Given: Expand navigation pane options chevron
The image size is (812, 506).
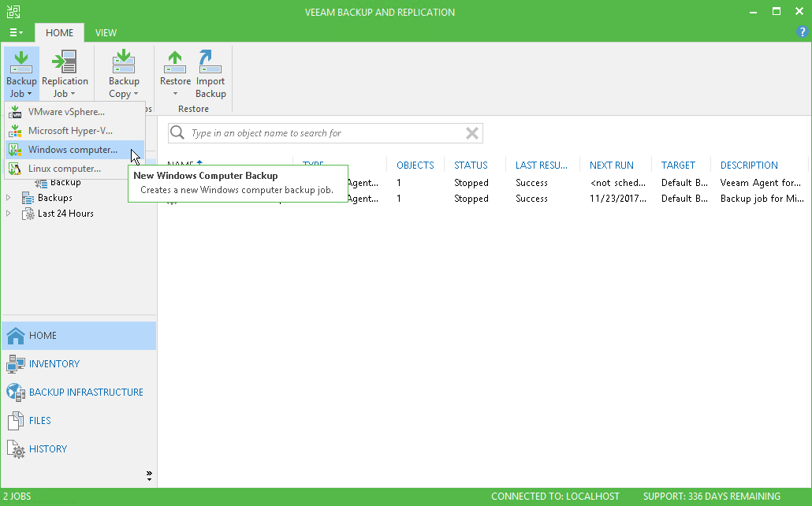Looking at the screenshot, I should pos(149,475).
